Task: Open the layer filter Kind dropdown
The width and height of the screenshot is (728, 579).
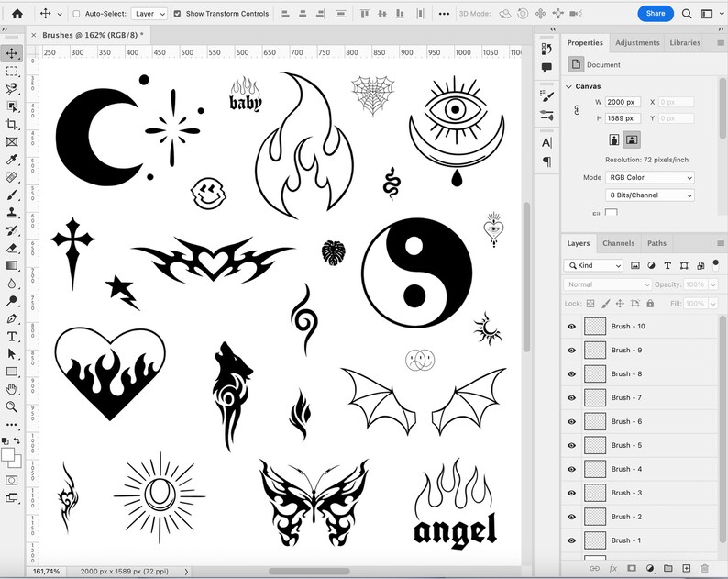Action: coord(593,265)
